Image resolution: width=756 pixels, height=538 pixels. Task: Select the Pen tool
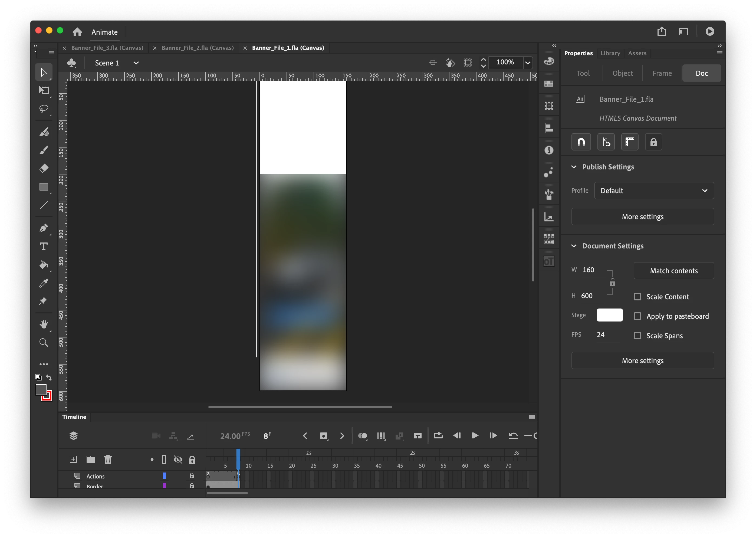point(44,228)
